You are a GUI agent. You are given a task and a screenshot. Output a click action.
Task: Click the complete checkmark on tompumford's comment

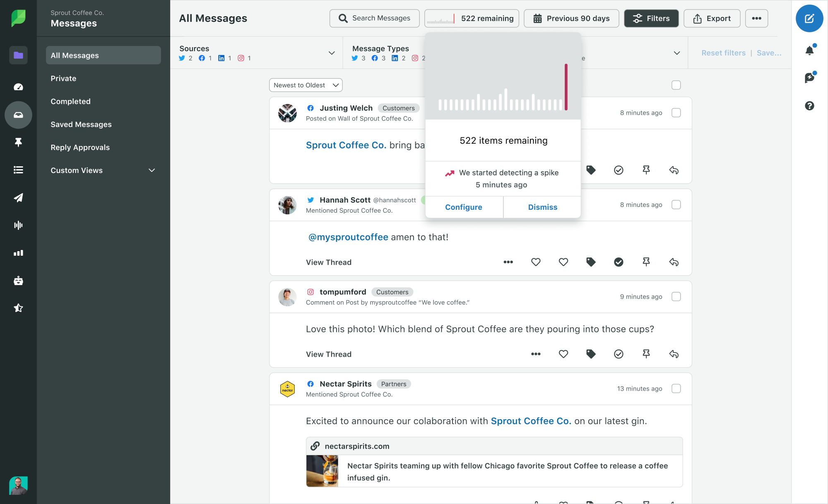tap(619, 354)
